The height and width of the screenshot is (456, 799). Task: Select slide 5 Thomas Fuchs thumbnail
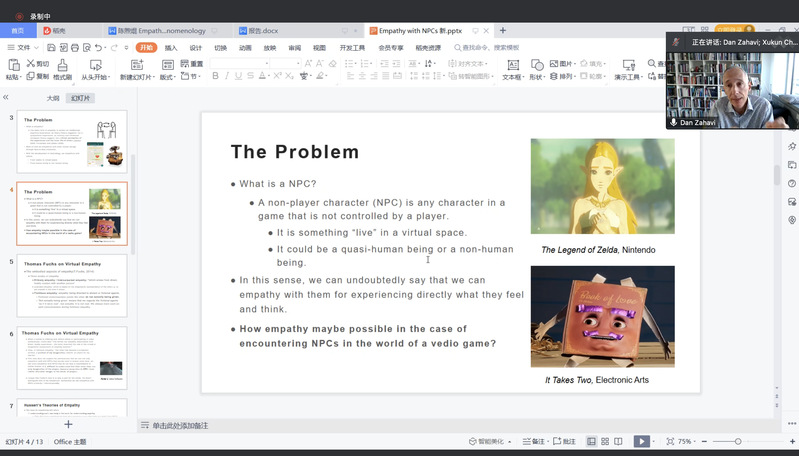[72, 286]
